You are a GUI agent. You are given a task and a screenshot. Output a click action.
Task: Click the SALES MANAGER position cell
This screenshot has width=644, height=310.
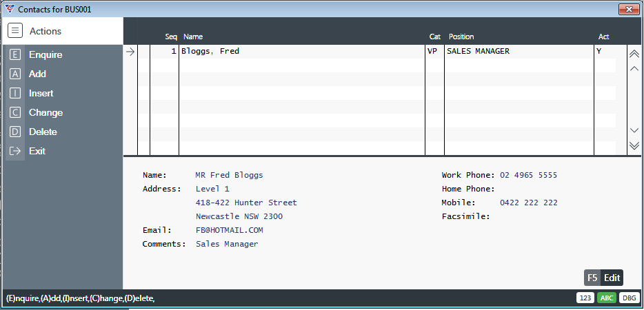click(x=519, y=52)
